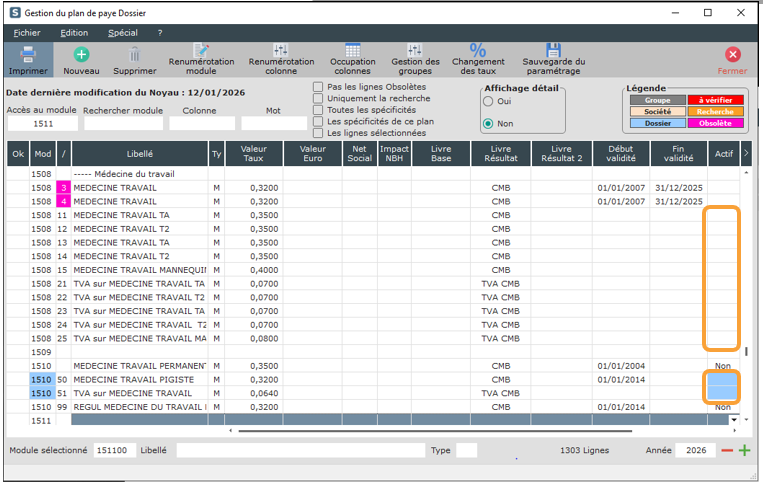
Task: Check Uniquement la recherche option
Action: (x=318, y=99)
